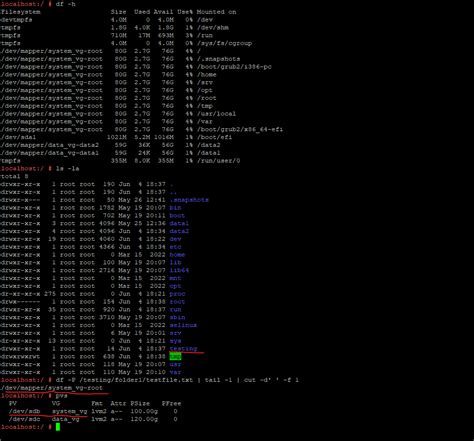474x441 pixels.
Task: Click the "693M" available value
Action: [x=166, y=36]
